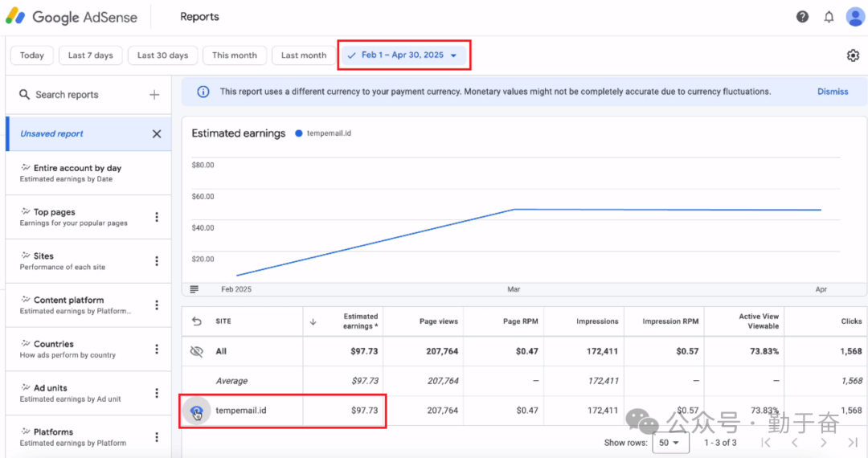Viewport: 868px width, 458px height.
Task: Open the Top pages report
Action: tap(88, 217)
